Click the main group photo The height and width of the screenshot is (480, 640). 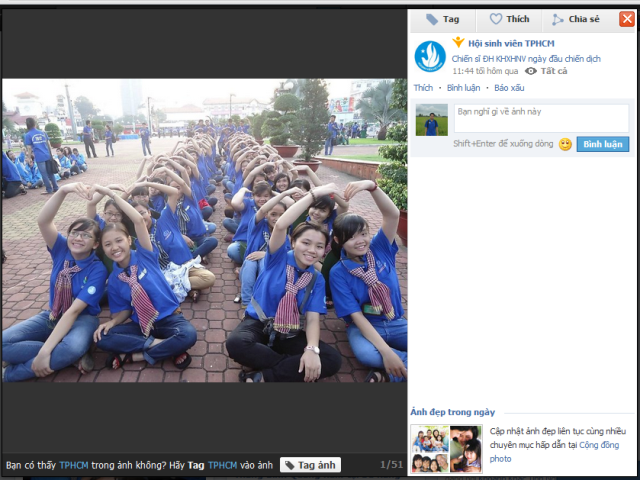click(x=204, y=230)
